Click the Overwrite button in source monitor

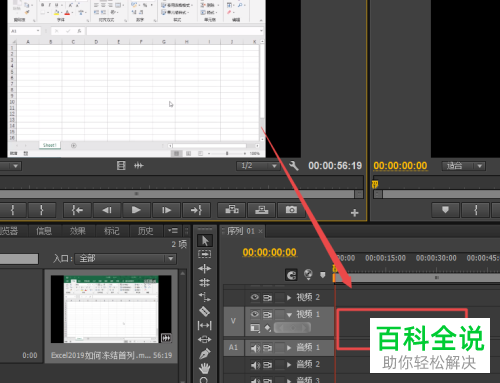pos(262,210)
